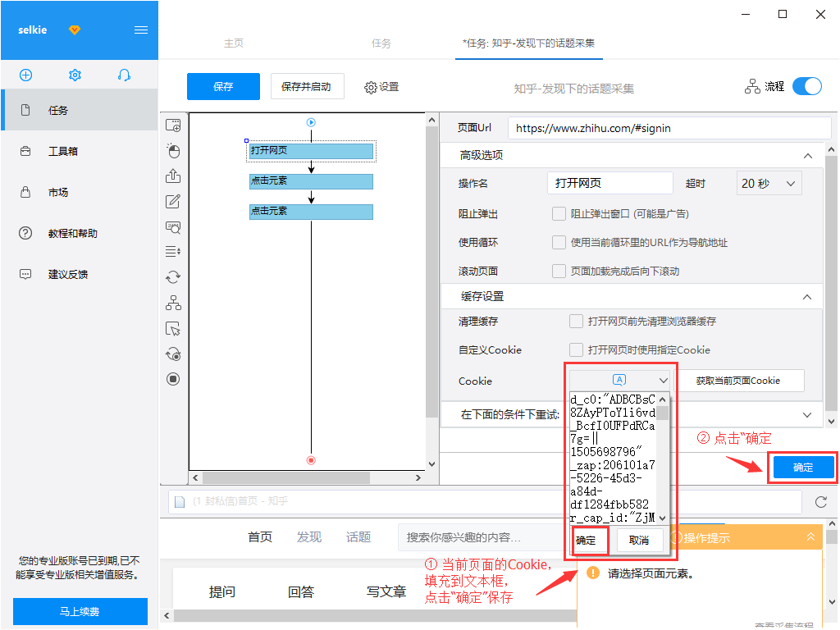This screenshot has width=840, height=630.
Task: Click 确定 in the Cookie popup
Action: 590,540
